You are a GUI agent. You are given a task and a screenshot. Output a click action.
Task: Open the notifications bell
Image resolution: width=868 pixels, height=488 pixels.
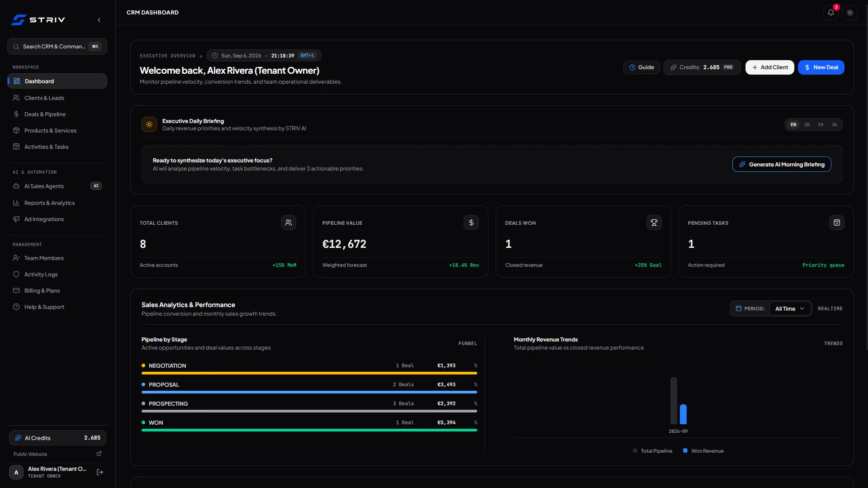coord(831,13)
